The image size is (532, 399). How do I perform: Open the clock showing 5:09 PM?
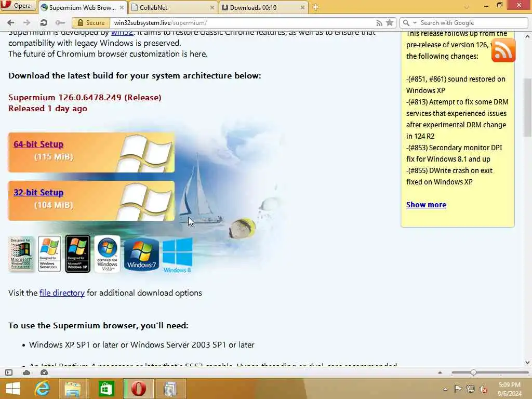click(510, 389)
